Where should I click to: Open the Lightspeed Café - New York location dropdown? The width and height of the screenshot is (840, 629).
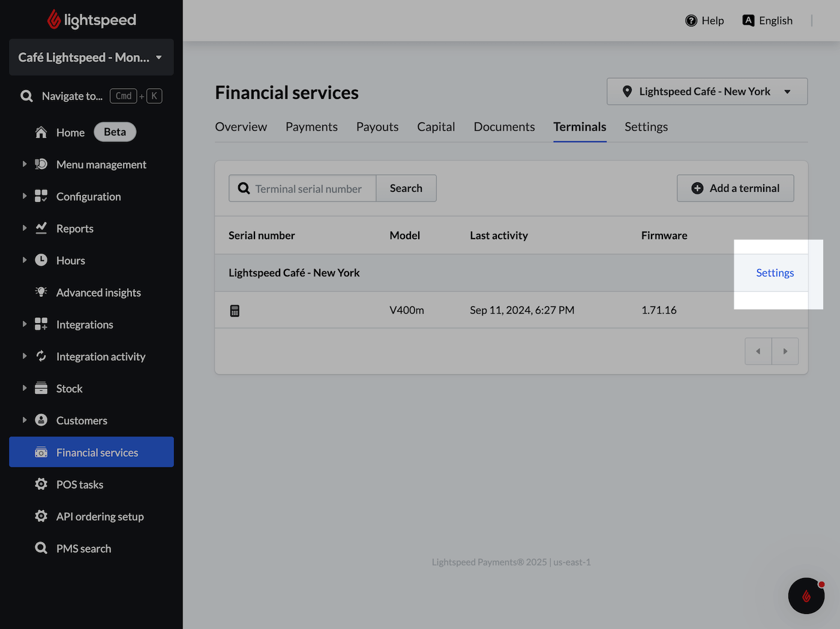coord(707,92)
